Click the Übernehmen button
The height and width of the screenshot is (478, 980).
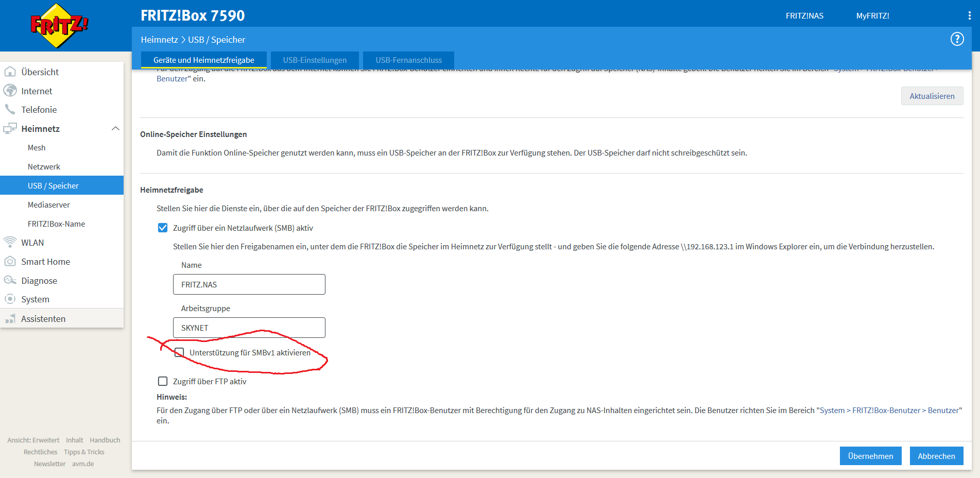click(x=870, y=456)
